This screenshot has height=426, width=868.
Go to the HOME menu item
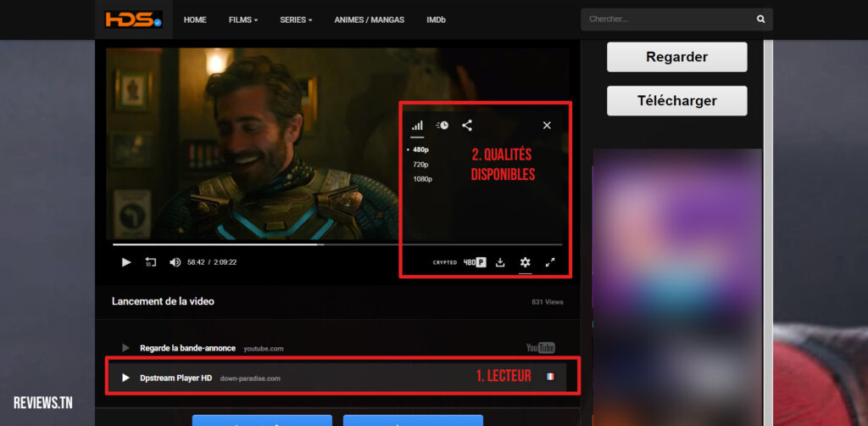point(195,20)
